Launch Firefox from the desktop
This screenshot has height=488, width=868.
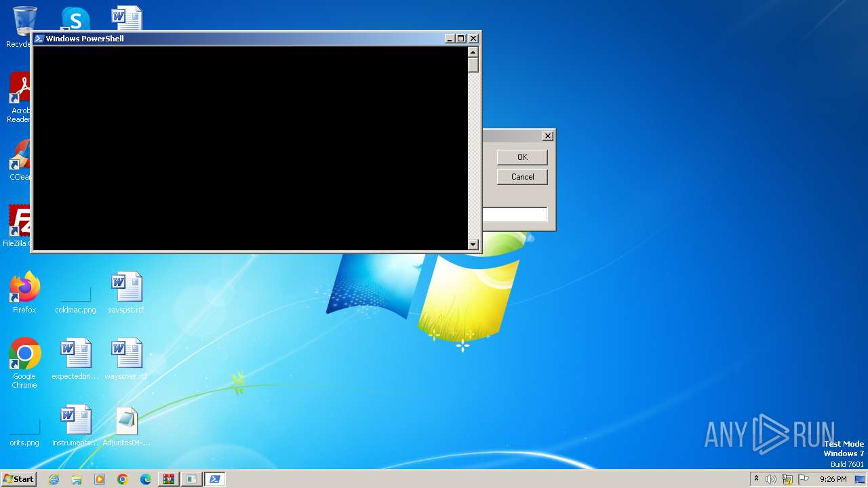tap(24, 293)
